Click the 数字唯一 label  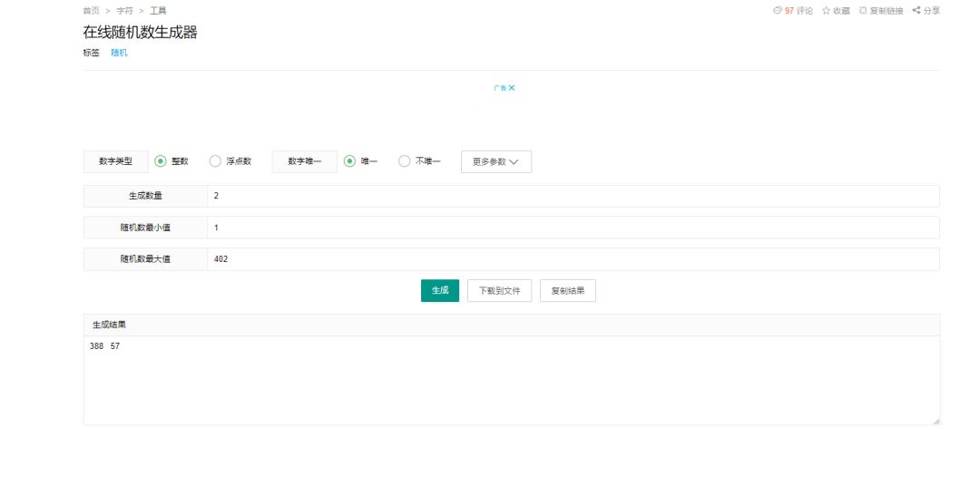(304, 161)
